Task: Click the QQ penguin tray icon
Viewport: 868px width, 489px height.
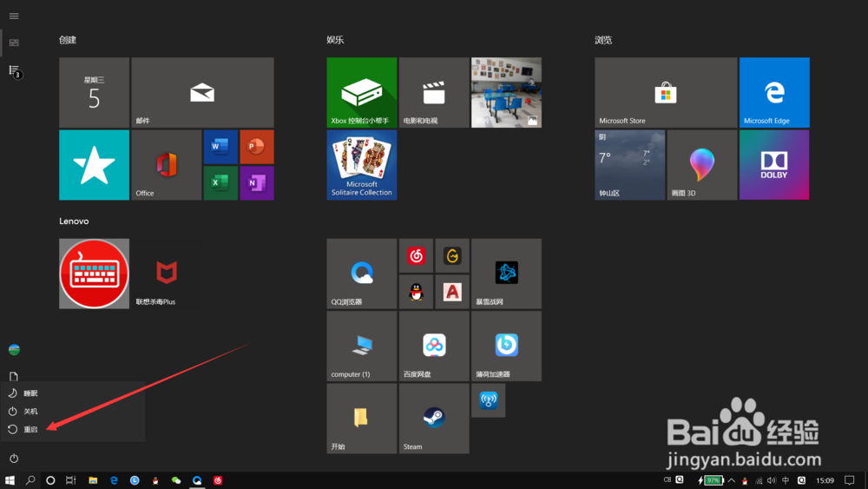Action: (x=745, y=480)
